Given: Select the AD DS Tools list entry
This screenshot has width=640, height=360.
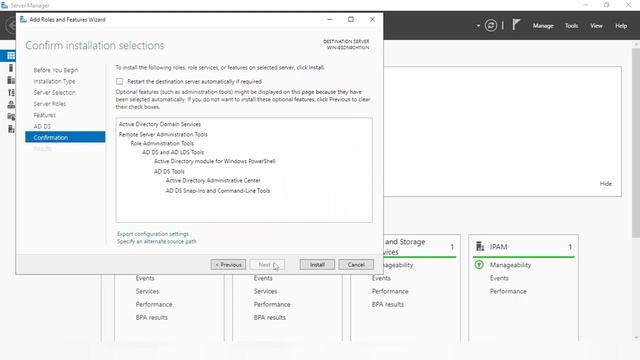Looking at the screenshot, I should pyautogui.click(x=169, y=171).
